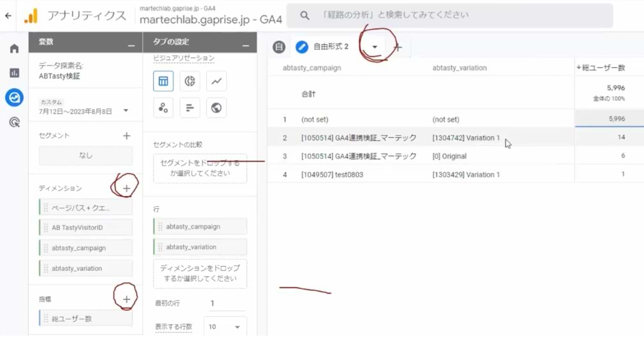Minimize the タブの設定 panel

coord(246,45)
